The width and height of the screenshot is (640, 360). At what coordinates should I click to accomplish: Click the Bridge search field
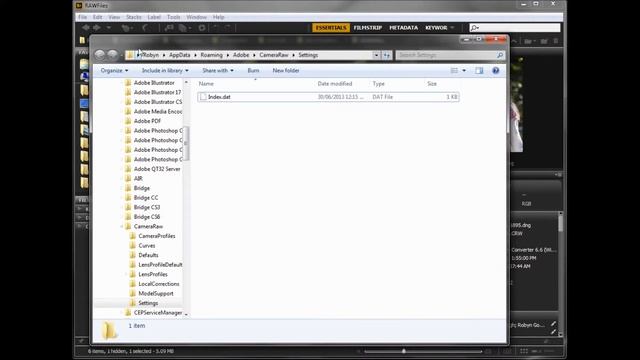(515, 28)
